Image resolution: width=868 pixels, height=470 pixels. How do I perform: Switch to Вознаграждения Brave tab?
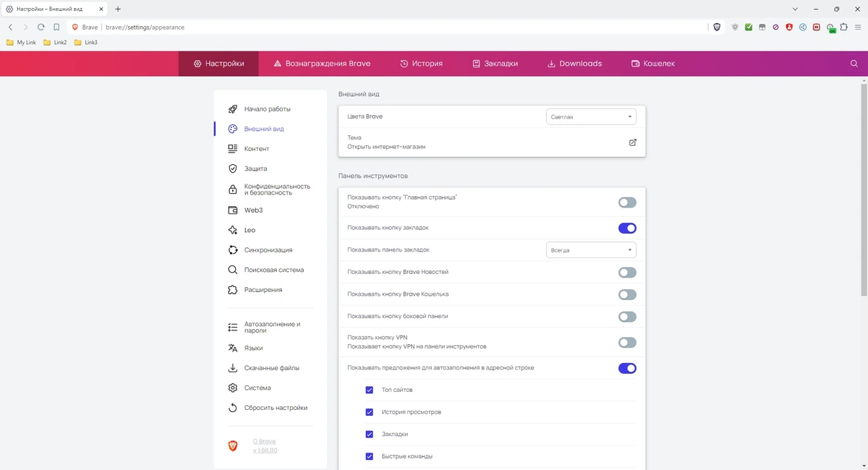click(x=322, y=64)
